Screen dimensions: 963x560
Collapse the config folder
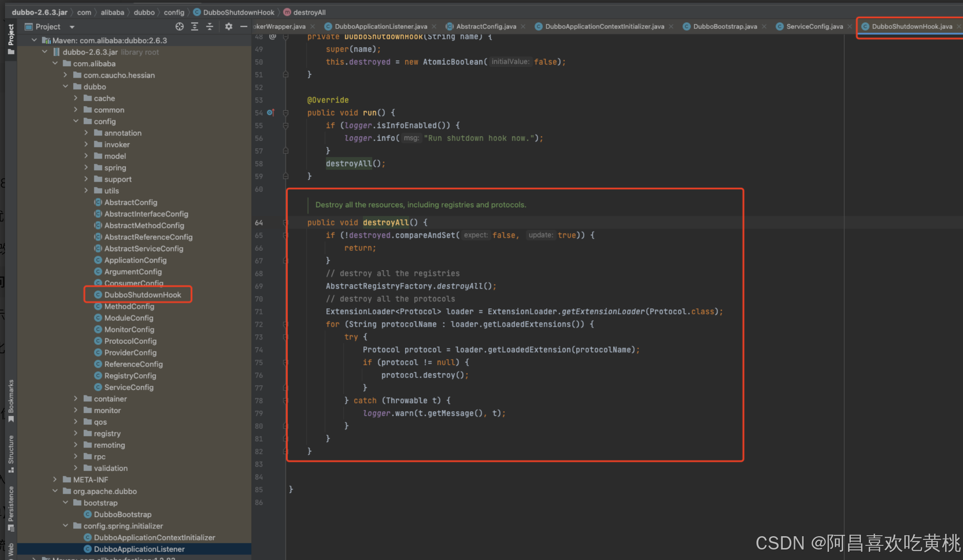point(76,121)
